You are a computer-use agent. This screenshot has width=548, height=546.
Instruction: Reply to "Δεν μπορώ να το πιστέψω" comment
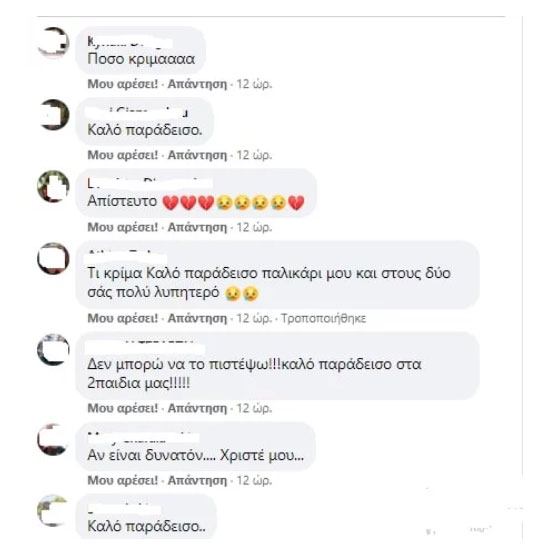pos(197,408)
